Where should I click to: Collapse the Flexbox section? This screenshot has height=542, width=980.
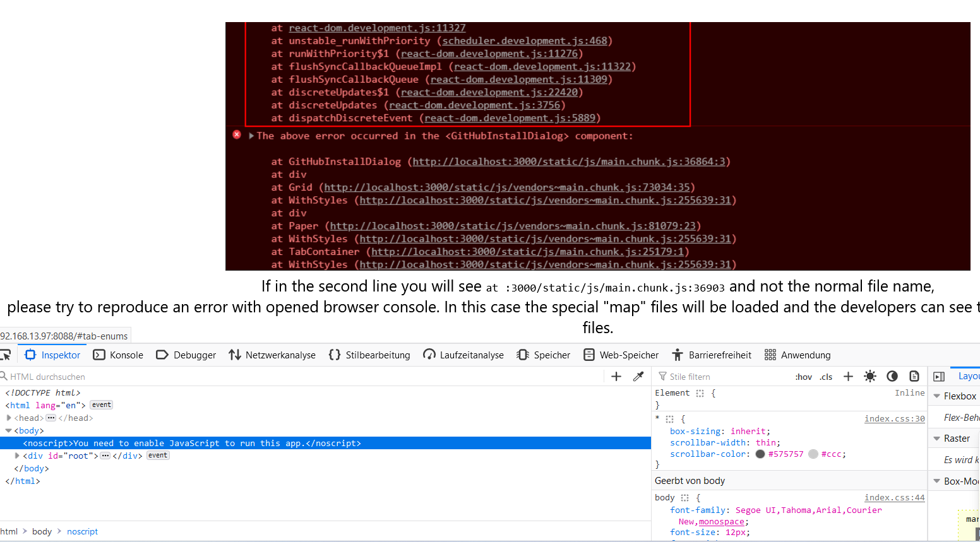pyautogui.click(x=937, y=396)
